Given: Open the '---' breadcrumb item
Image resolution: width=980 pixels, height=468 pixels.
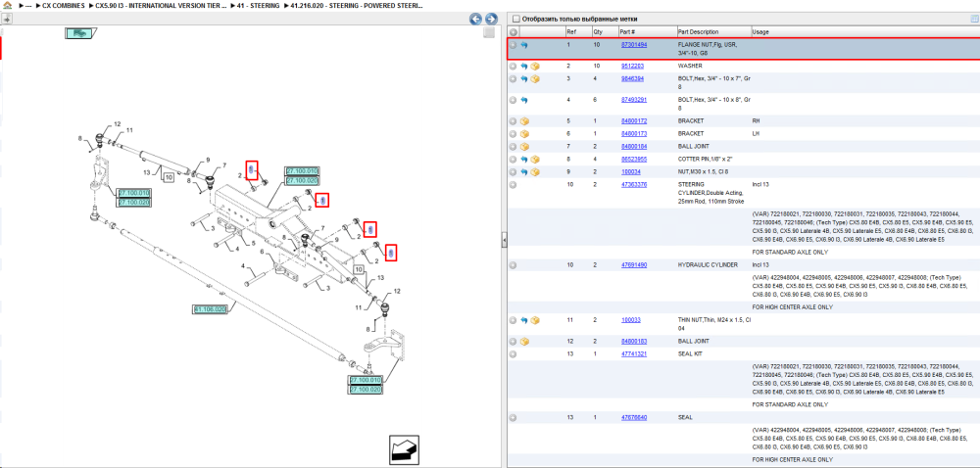Looking at the screenshot, I should point(28,5).
